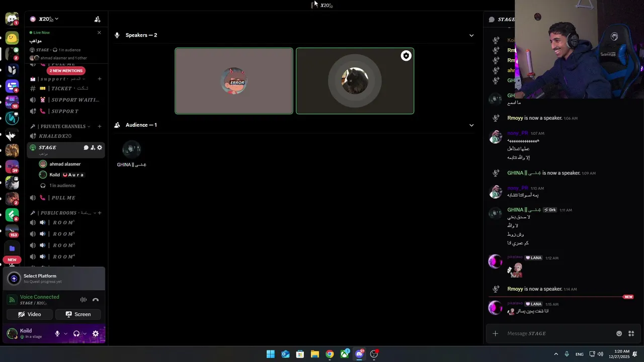The height and width of the screenshot is (362, 644).
Task: Join SUPPORT WAITI... voice channel
Action: tap(65, 100)
